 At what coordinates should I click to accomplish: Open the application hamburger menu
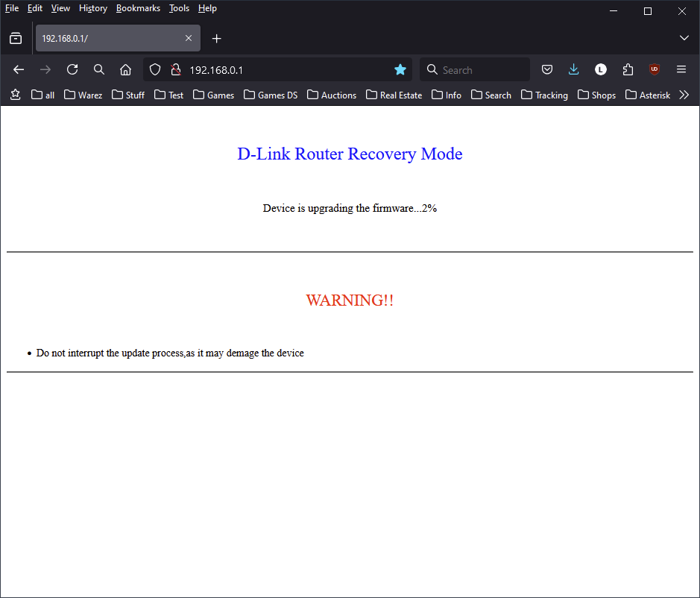pos(681,69)
